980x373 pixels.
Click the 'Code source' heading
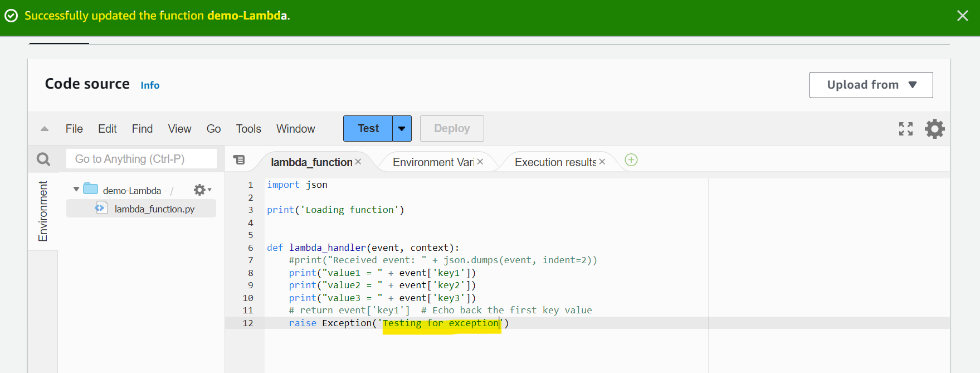(x=87, y=84)
